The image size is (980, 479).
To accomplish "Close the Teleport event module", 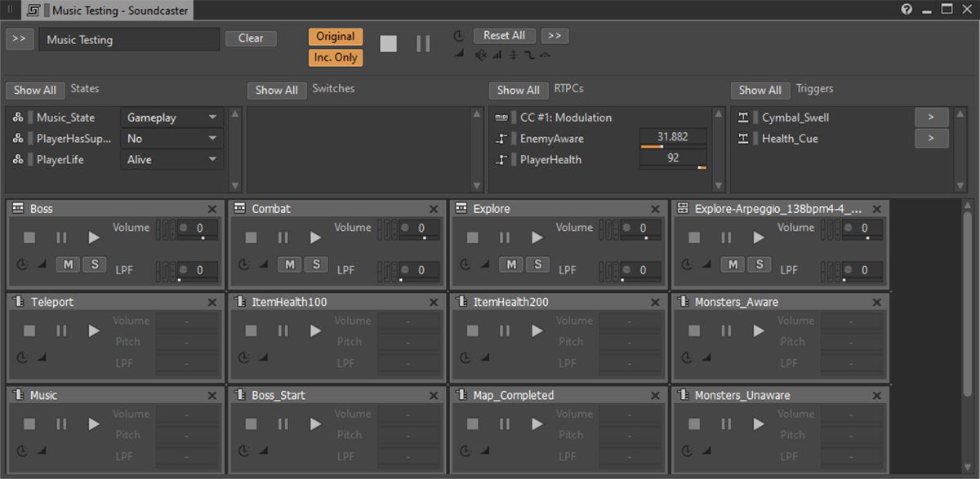I will point(212,303).
